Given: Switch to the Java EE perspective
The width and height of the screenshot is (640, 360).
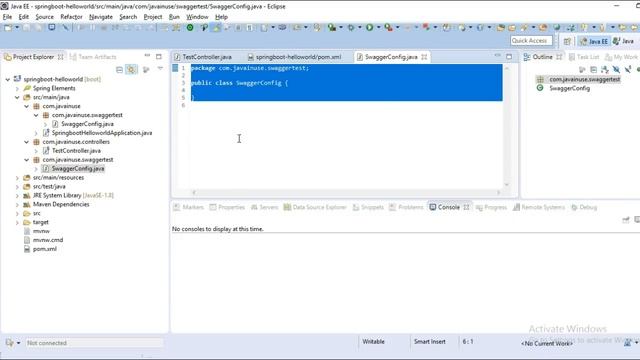Looking at the screenshot, I should coord(594,41).
